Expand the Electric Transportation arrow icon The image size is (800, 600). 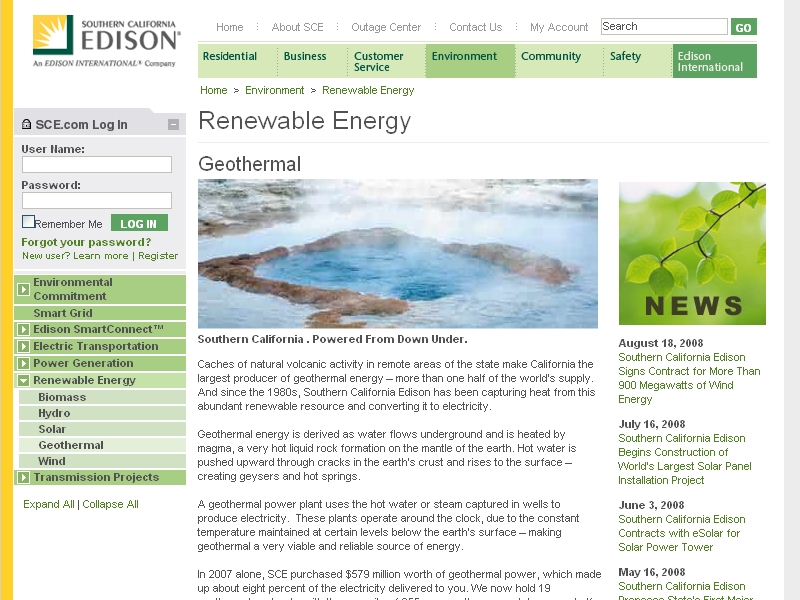[x=23, y=346]
